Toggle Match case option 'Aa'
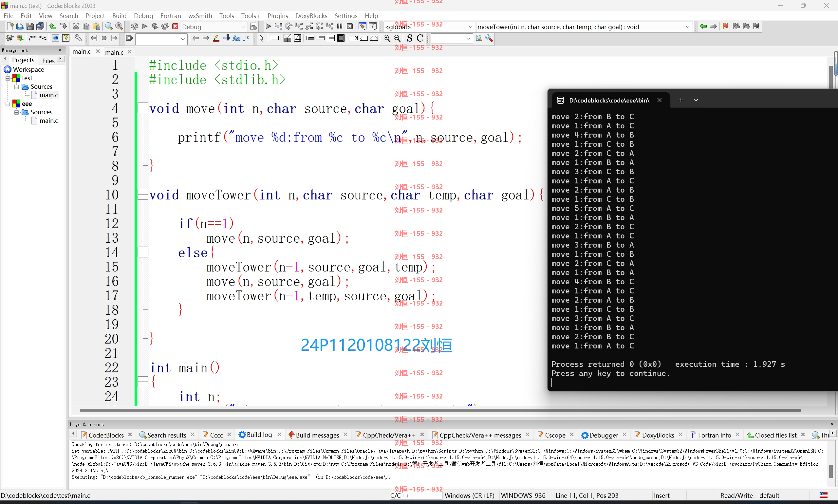The width and height of the screenshot is (838, 504). tap(237, 38)
